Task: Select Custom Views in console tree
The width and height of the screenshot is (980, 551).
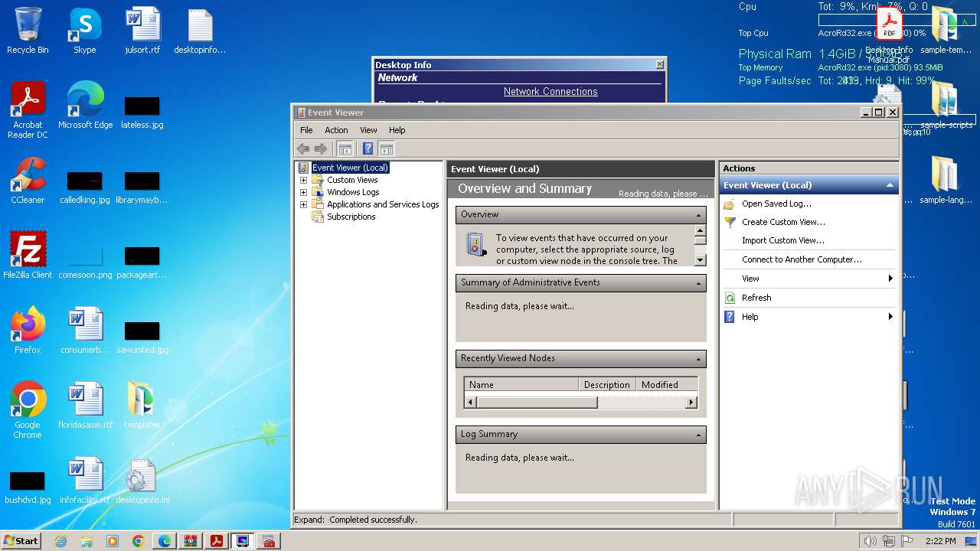Action: click(352, 180)
